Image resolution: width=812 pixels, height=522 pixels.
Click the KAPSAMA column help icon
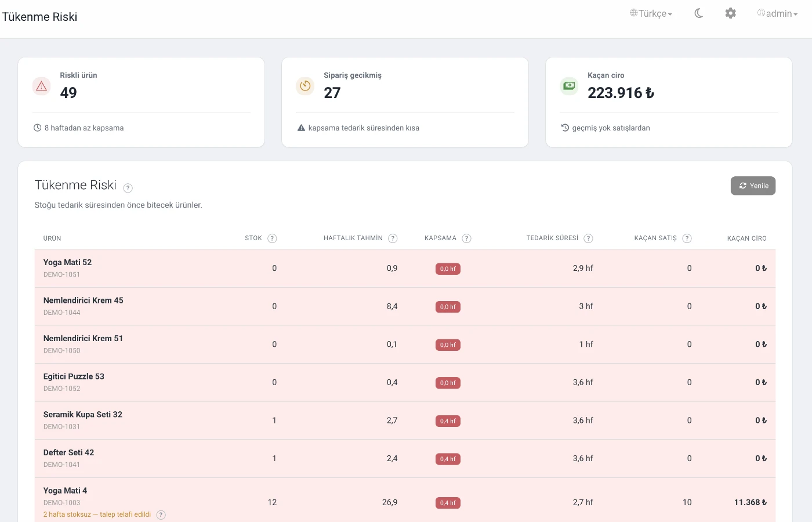[x=466, y=238]
